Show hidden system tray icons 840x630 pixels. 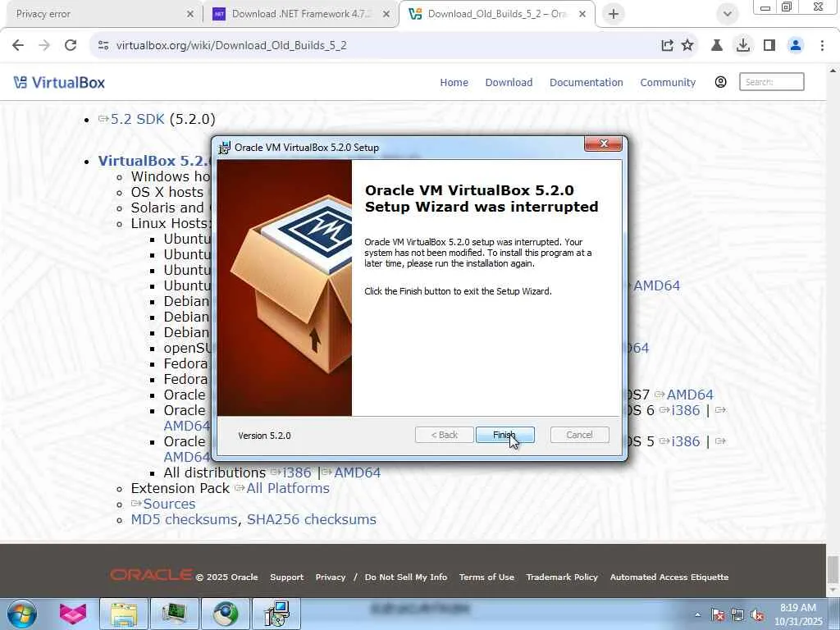[698, 614]
